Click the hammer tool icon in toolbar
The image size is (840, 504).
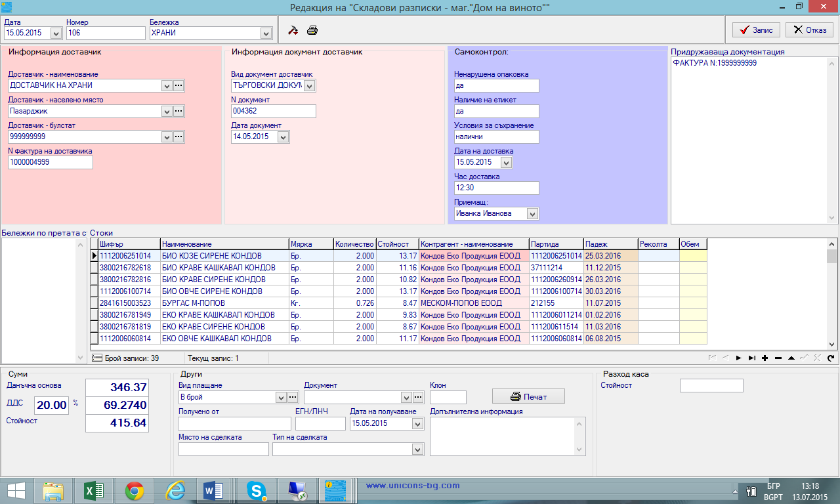294,30
